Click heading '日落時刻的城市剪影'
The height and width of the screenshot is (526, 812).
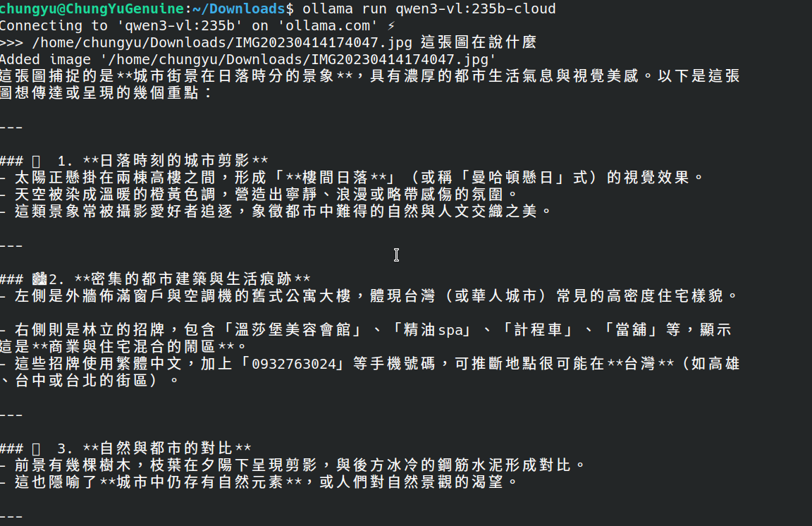[175, 161]
